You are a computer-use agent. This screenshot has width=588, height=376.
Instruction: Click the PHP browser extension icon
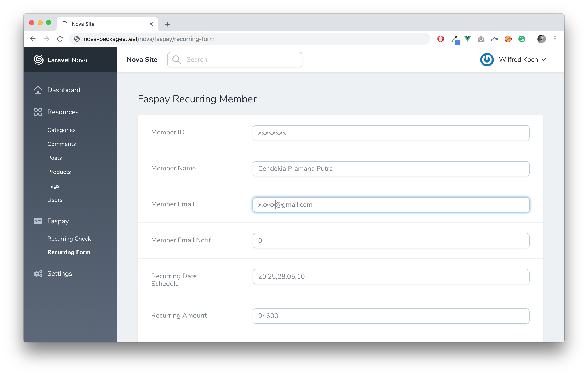coord(495,39)
